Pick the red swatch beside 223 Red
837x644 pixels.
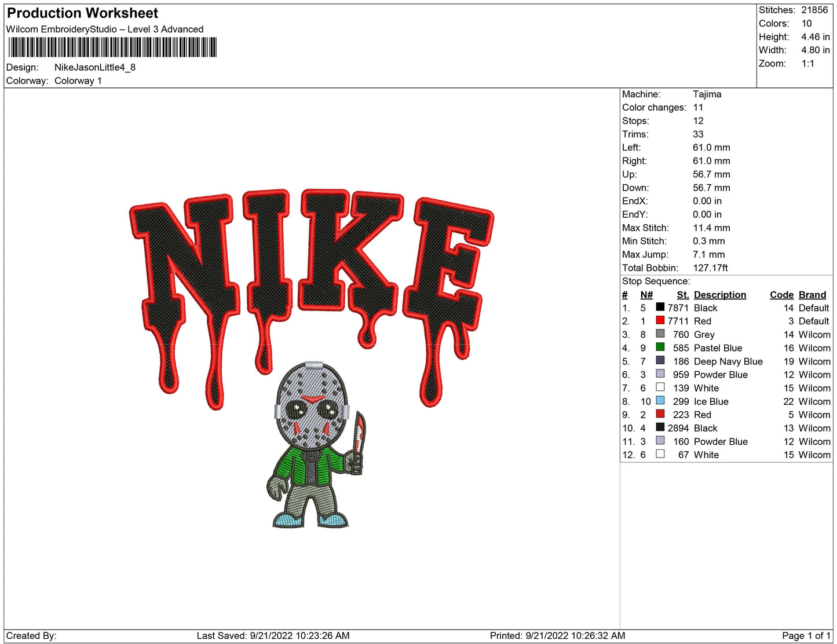[660, 414]
